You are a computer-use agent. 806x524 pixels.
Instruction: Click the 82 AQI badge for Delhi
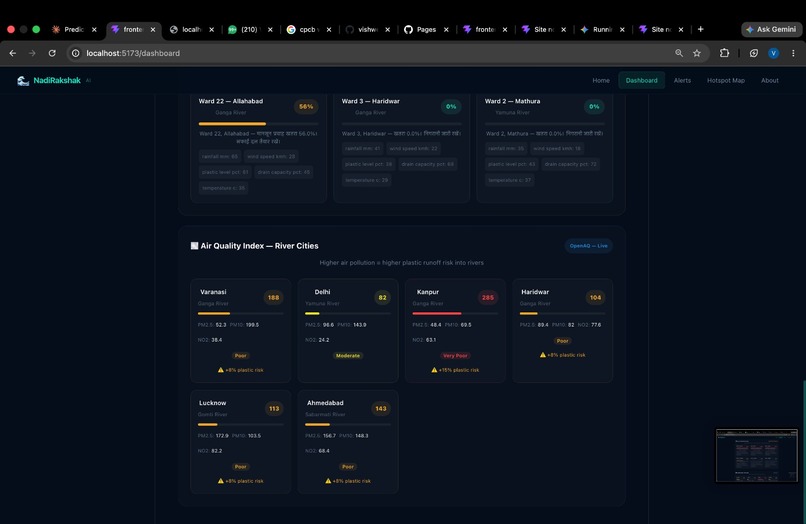pyautogui.click(x=382, y=298)
